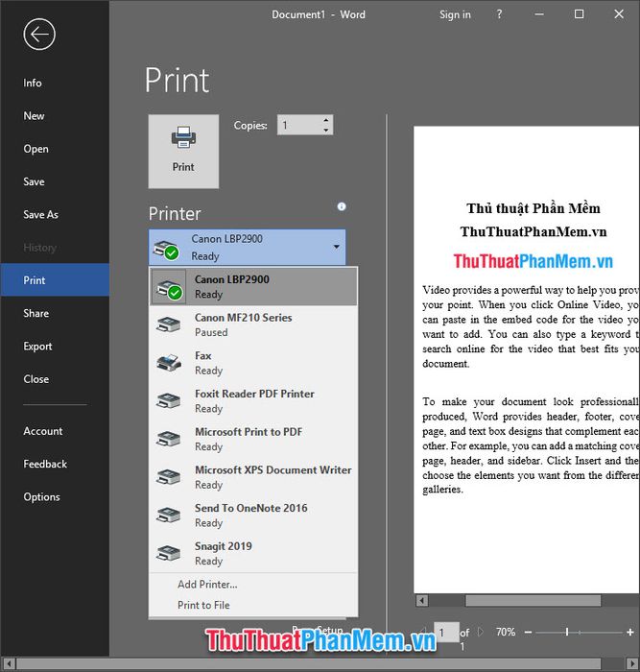Screen dimensions: 640x672
Task: Open the New tab
Action: [x=55, y=116]
